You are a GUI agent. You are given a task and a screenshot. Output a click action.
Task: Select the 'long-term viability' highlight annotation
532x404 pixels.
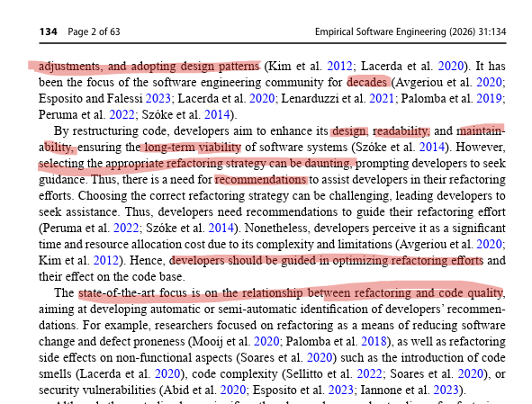pos(193,148)
